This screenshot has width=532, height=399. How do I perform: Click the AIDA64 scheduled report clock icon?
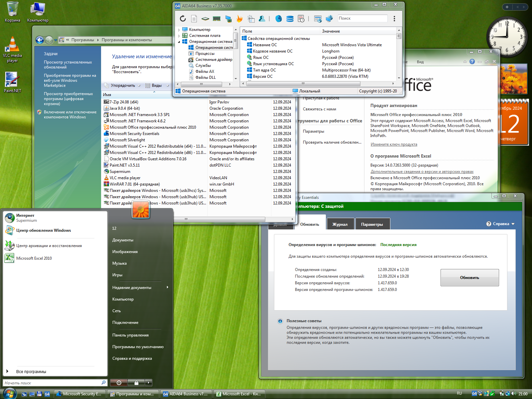tap(301, 19)
